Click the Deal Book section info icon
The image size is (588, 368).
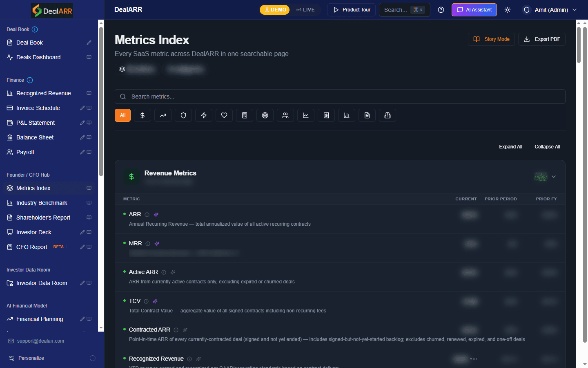[x=35, y=29]
